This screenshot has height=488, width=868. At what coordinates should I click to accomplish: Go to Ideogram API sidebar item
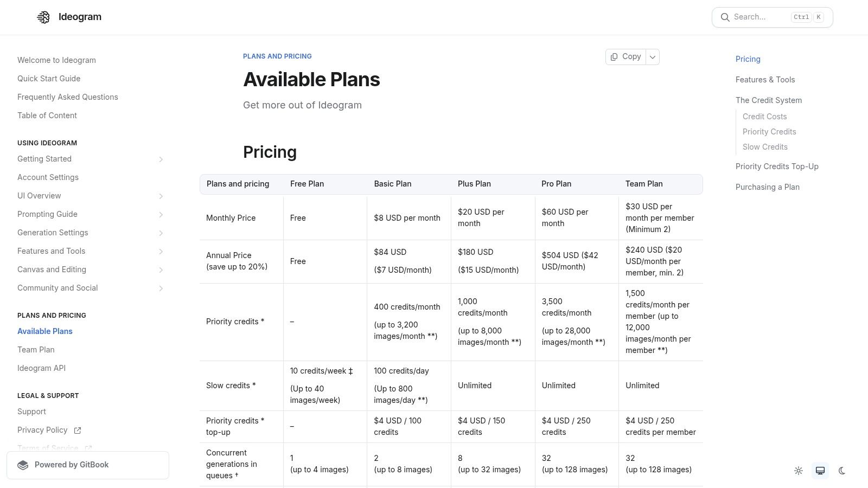(x=41, y=368)
